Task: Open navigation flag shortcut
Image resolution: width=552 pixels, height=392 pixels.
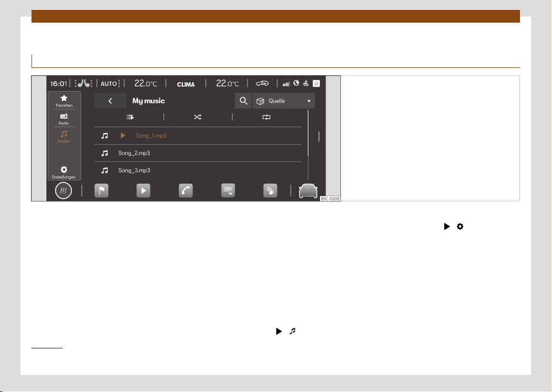Action: (102, 190)
